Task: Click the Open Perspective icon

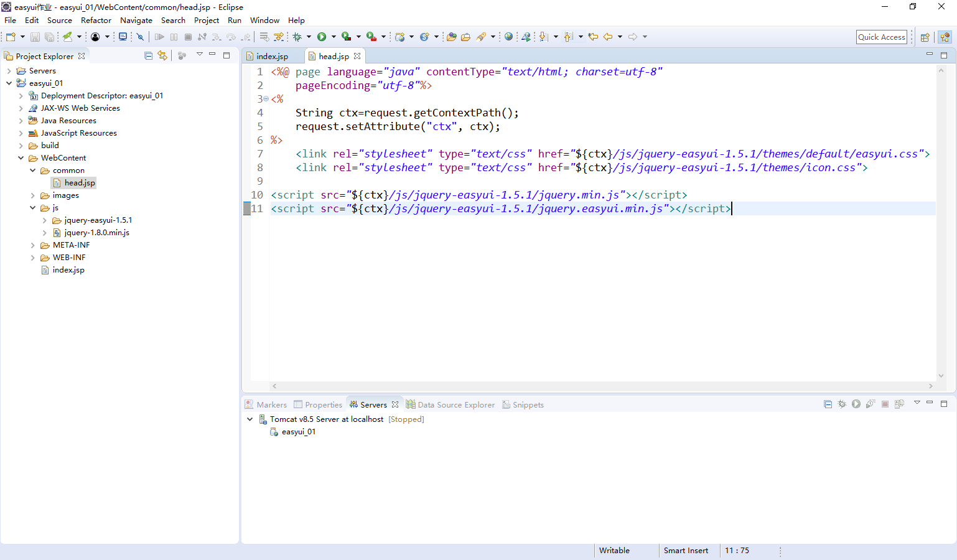Action: click(925, 37)
